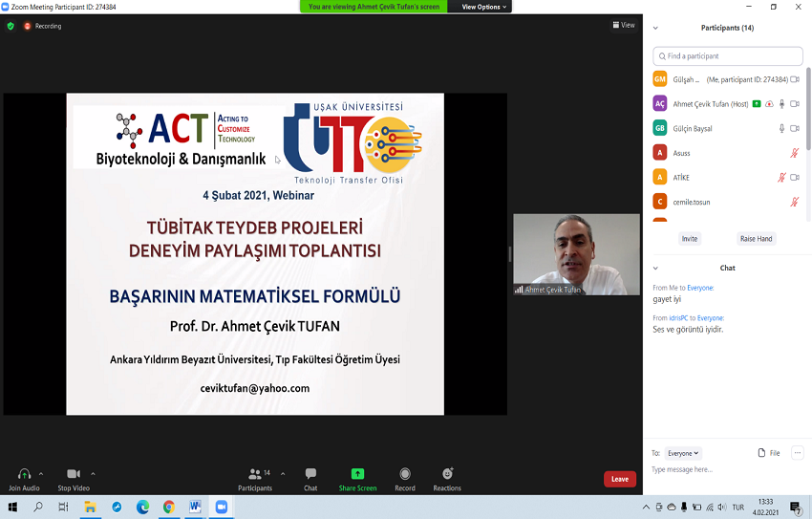Click the green Share Screen icon

tap(357, 474)
